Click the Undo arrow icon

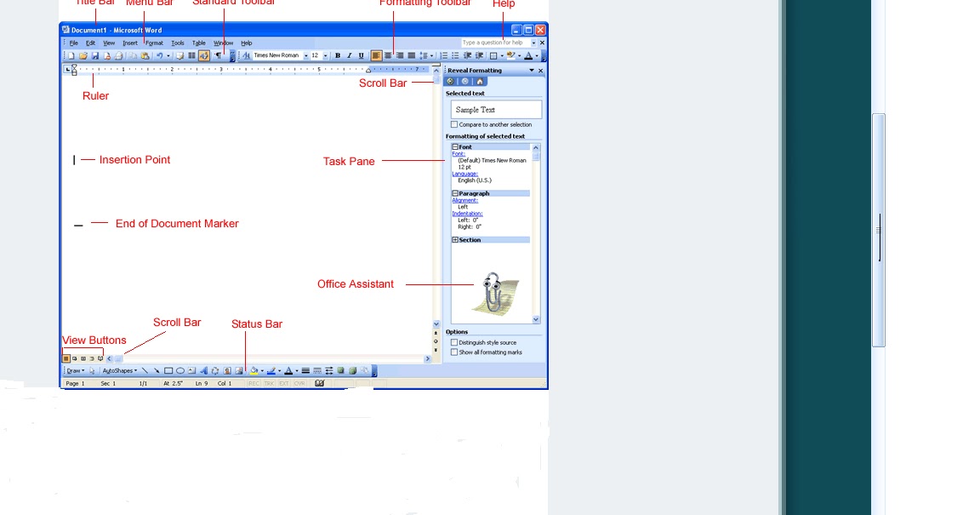[159, 55]
